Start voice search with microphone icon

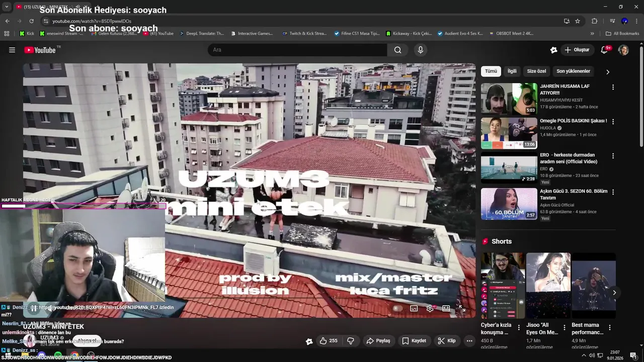pyautogui.click(x=421, y=50)
